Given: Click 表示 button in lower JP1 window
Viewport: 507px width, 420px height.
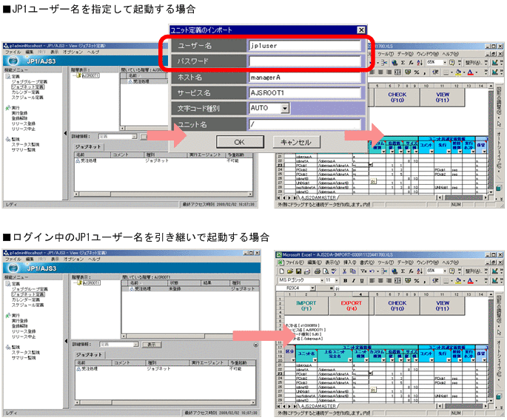Looking at the screenshot, I should [x=152, y=345].
